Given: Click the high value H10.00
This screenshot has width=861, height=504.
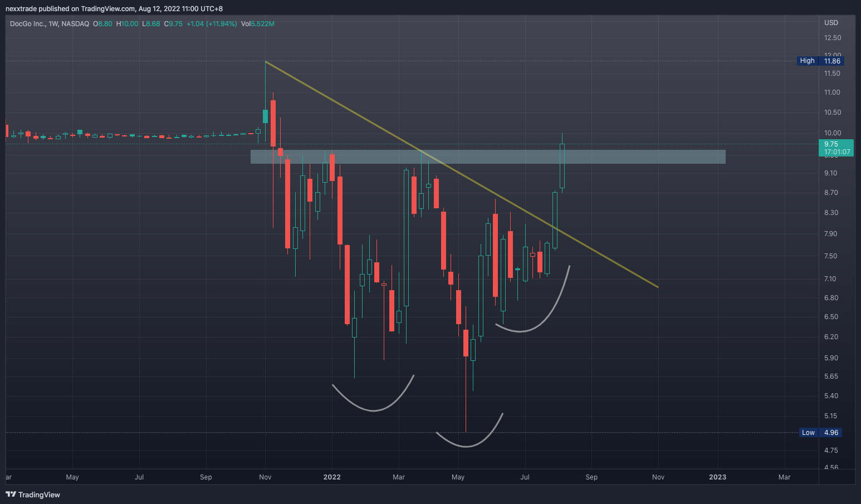Looking at the screenshot, I should click(x=127, y=24).
